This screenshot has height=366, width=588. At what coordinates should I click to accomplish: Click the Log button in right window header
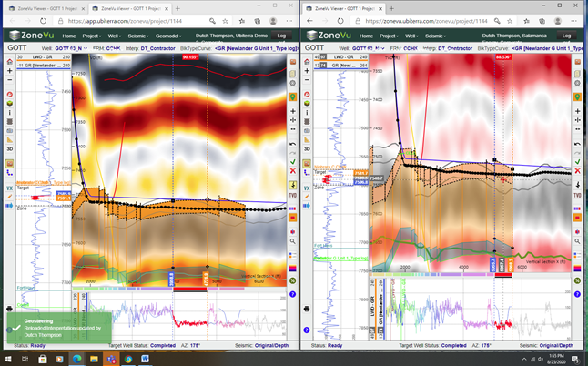point(566,36)
